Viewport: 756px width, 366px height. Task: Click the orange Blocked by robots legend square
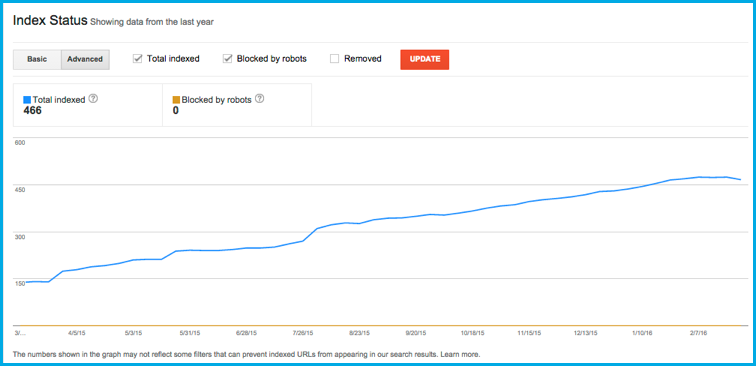176,100
